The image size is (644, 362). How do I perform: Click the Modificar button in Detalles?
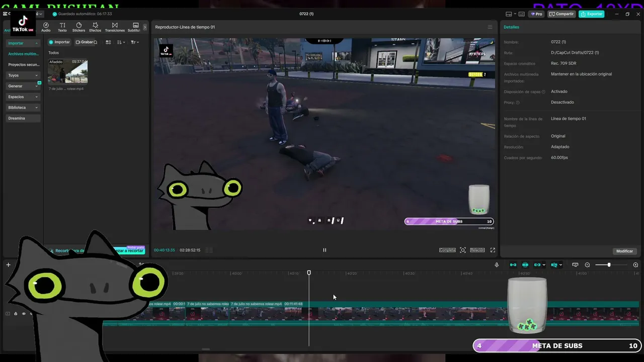pos(624,251)
